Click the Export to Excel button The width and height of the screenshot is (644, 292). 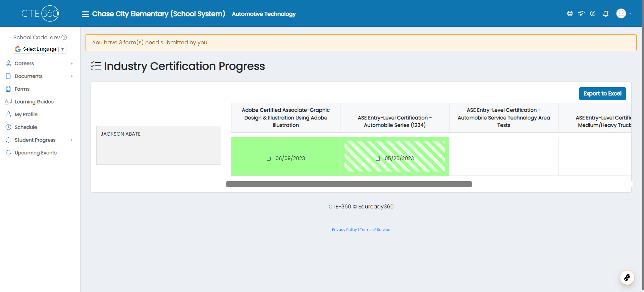point(602,94)
